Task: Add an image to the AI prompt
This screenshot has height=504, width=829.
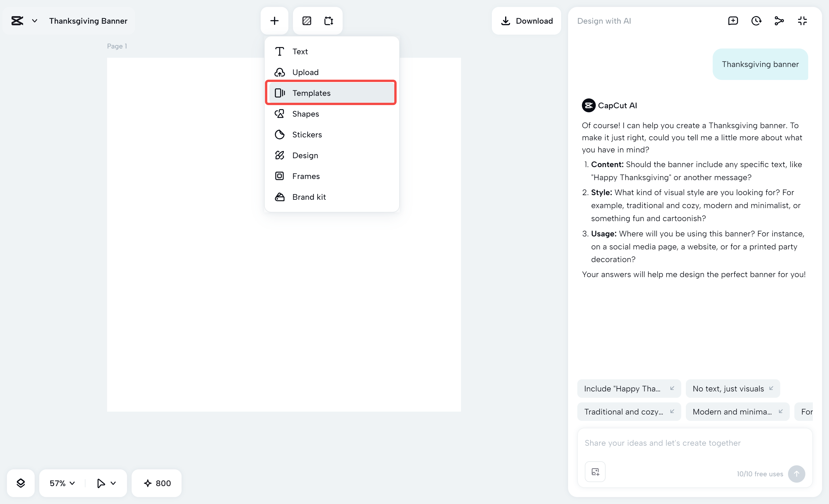Action: (595, 471)
